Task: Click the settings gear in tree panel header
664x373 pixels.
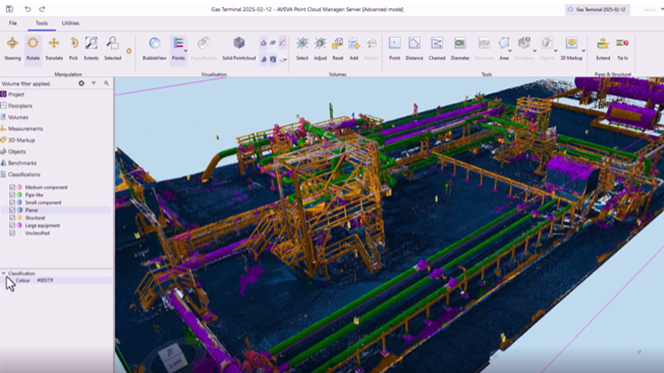Action: coord(81,83)
